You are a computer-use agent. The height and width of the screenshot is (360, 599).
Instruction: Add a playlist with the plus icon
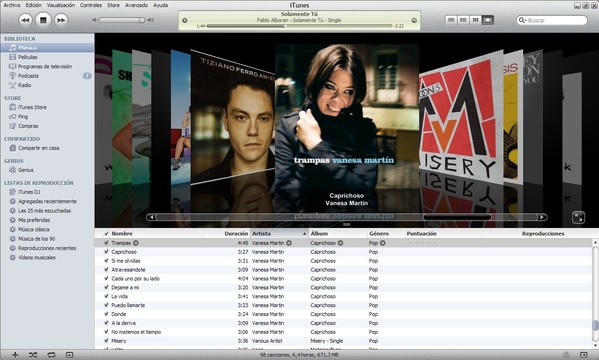tap(15, 355)
